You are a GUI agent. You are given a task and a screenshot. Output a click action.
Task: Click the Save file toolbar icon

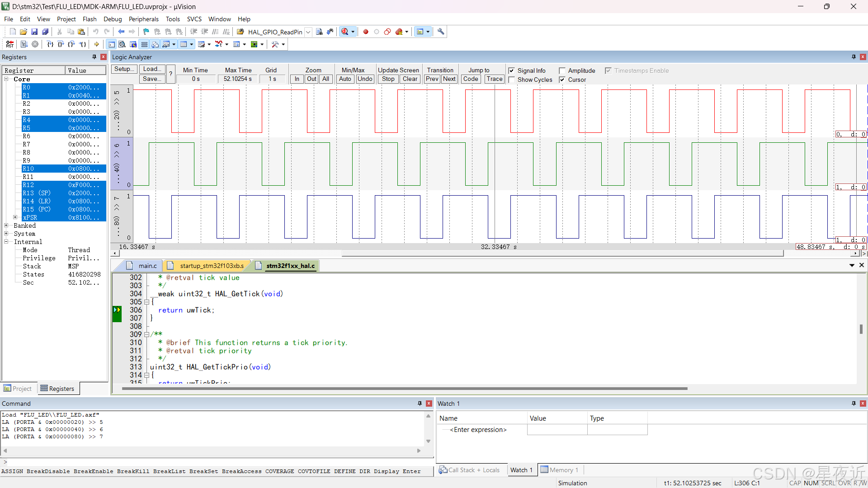click(x=34, y=32)
